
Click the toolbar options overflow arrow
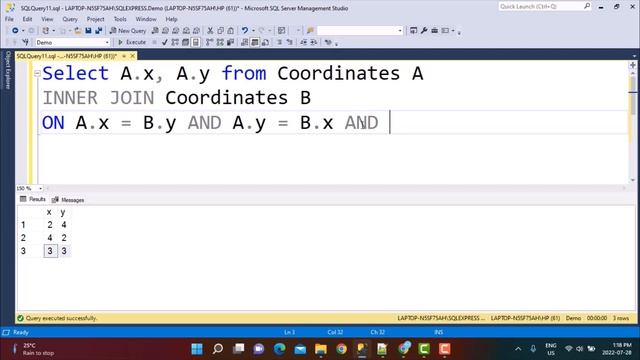pos(459,32)
